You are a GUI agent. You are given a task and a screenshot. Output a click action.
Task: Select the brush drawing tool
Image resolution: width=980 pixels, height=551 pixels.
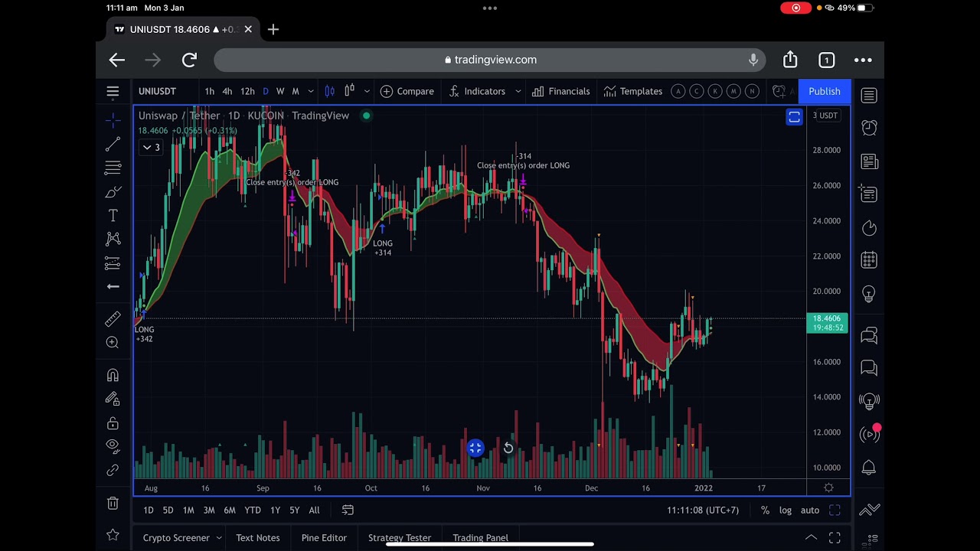point(113,192)
